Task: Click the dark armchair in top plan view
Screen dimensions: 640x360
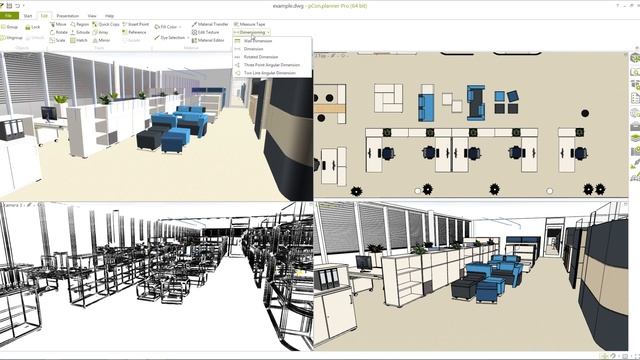Action: (x=475, y=102)
